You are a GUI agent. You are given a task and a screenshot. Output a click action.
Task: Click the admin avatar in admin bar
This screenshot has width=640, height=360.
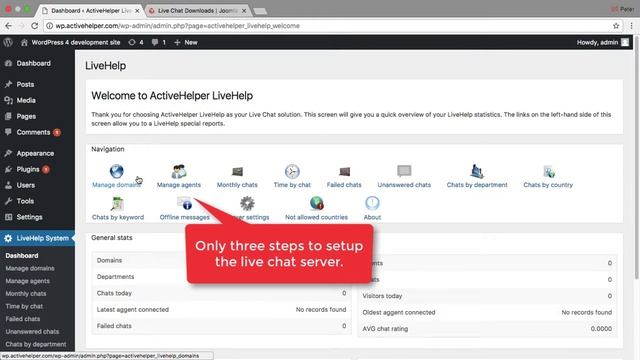coord(625,42)
